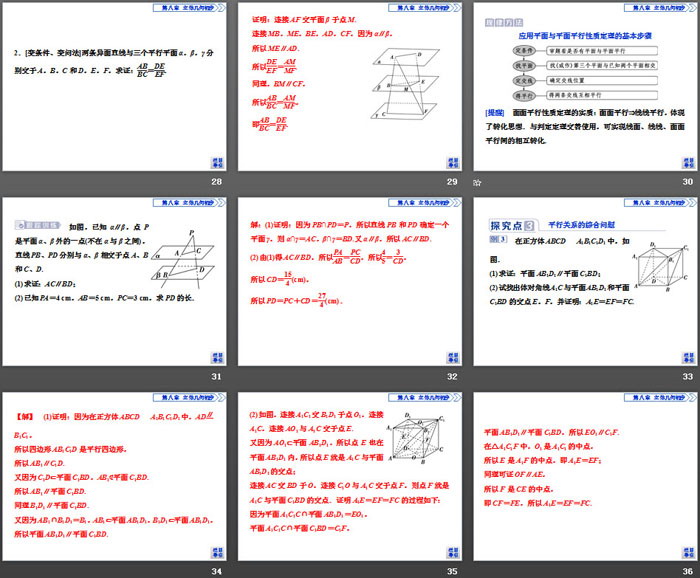Image resolution: width=700 pixels, height=578 pixels.
Task: Click the cube diagram on slide 33
Action: point(662,268)
